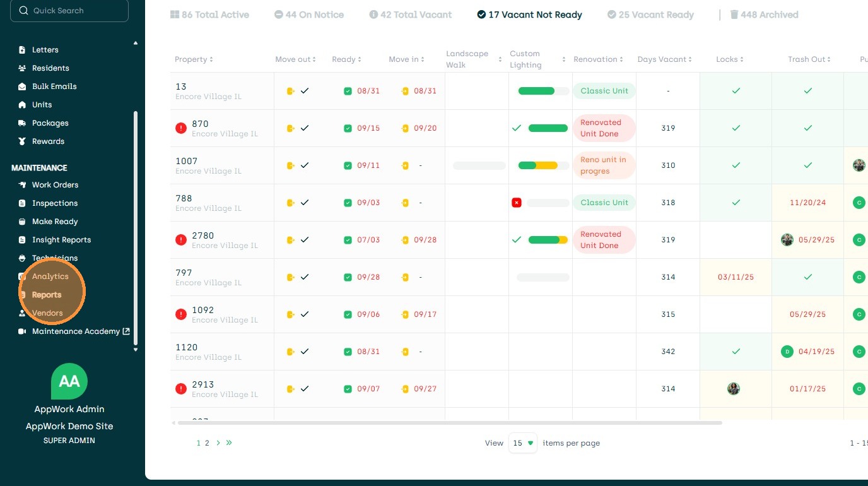Open the items per page dropdown
The width and height of the screenshot is (868, 486).
pyautogui.click(x=522, y=443)
